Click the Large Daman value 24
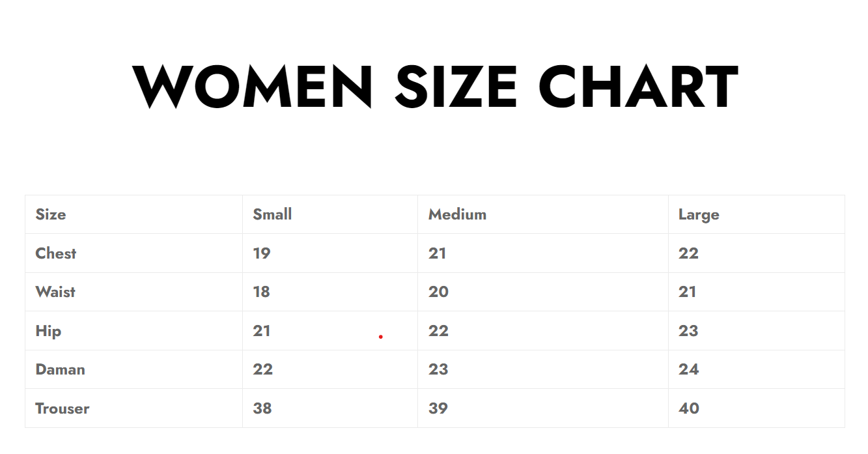This screenshot has width=868, height=454. pyautogui.click(x=688, y=369)
